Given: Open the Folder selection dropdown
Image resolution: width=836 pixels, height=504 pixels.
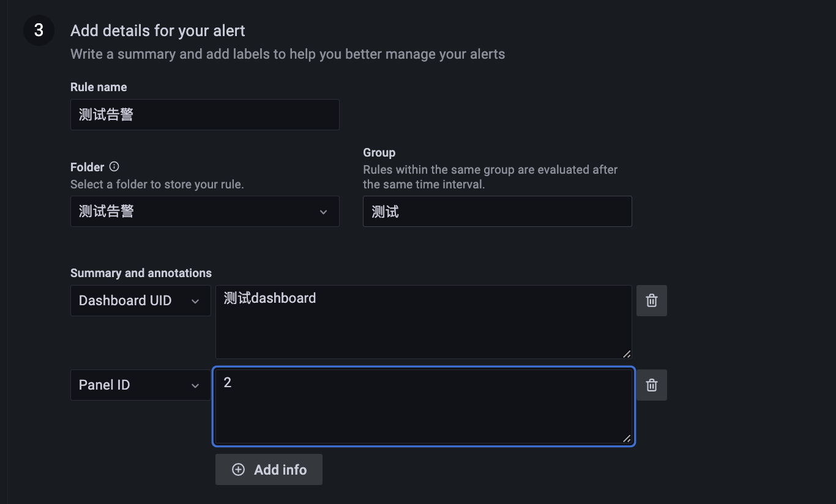Looking at the screenshot, I should pyautogui.click(x=204, y=212).
